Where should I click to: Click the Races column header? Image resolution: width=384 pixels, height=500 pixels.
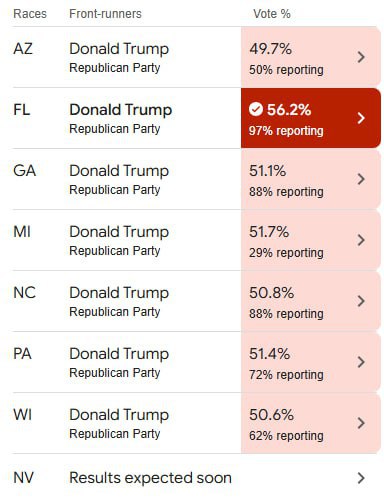click(x=30, y=14)
